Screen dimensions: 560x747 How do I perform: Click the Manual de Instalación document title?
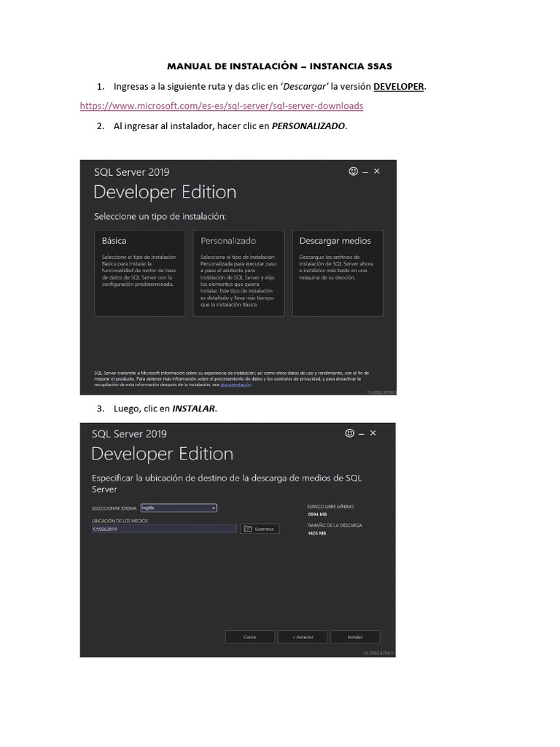click(280, 66)
